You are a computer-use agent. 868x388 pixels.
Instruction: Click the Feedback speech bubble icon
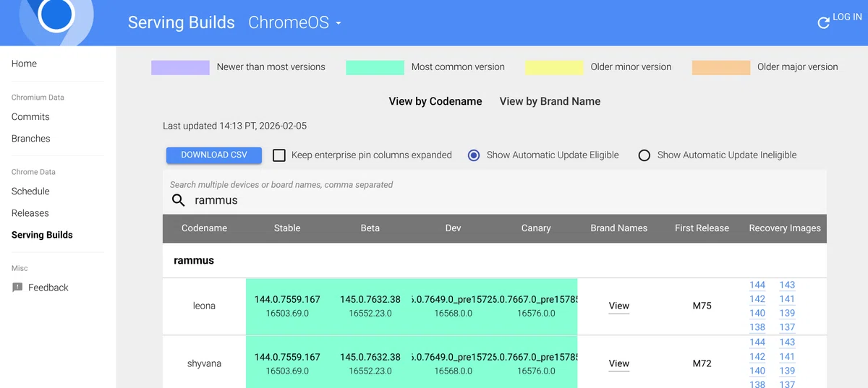(x=17, y=288)
